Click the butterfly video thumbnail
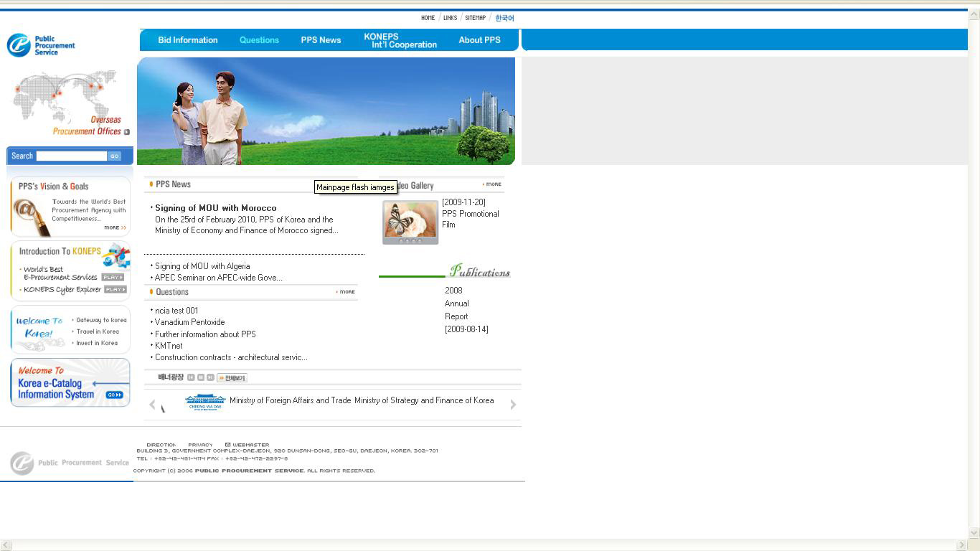The height and width of the screenshot is (551, 980). click(x=410, y=222)
